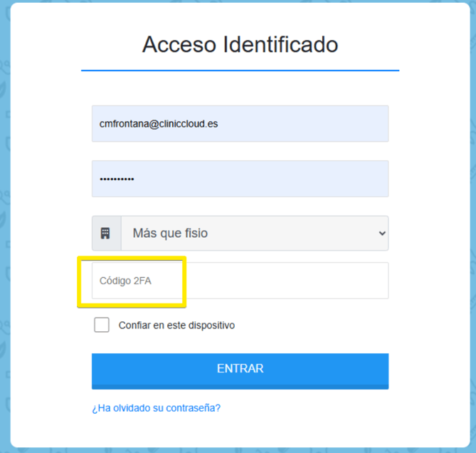Click the empty right side of 2FA field
This screenshot has width=476, height=453.
click(287, 281)
